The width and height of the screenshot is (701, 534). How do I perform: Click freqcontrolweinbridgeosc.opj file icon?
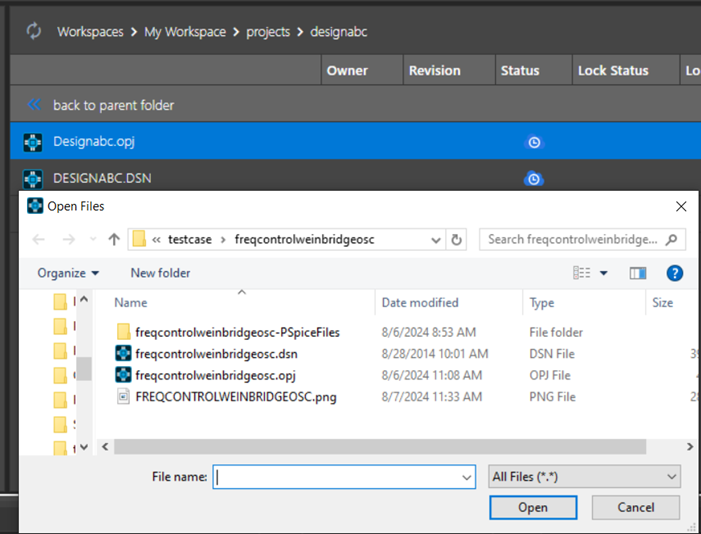click(123, 375)
